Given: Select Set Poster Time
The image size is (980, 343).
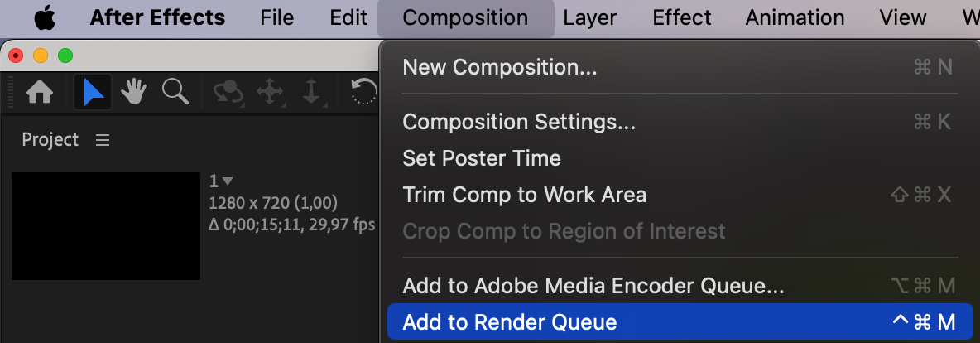Looking at the screenshot, I should pos(481,158).
